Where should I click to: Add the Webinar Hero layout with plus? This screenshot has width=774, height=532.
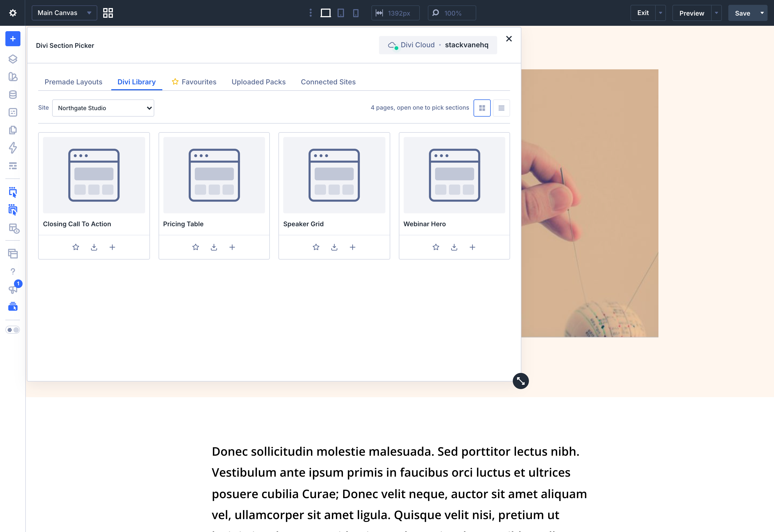(472, 247)
